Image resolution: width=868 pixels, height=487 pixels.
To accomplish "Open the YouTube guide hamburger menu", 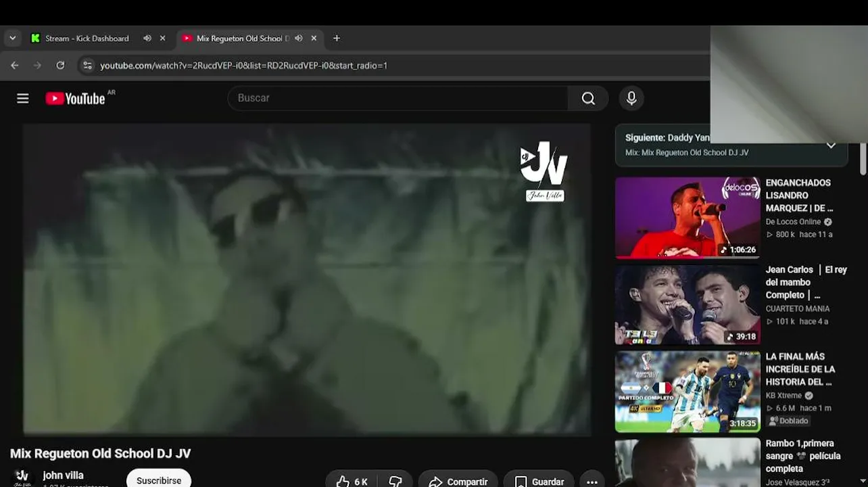I will point(23,99).
